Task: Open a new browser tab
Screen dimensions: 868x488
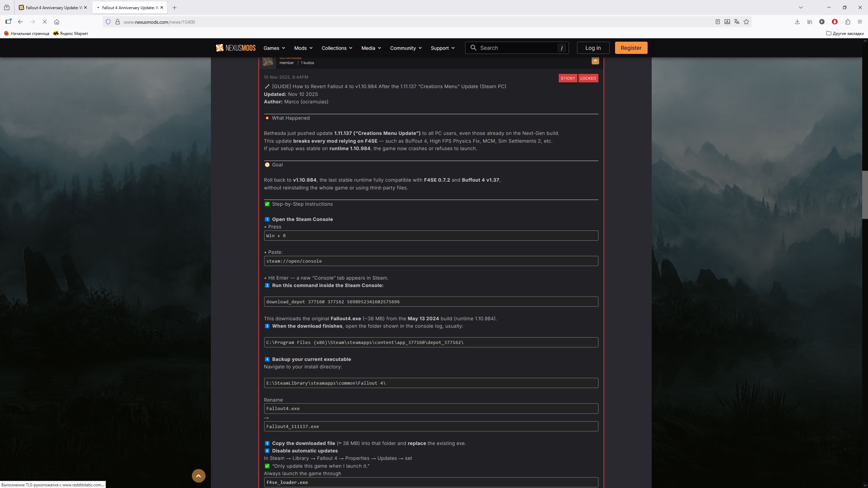Action: pyautogui.click(x=174, y=7)
